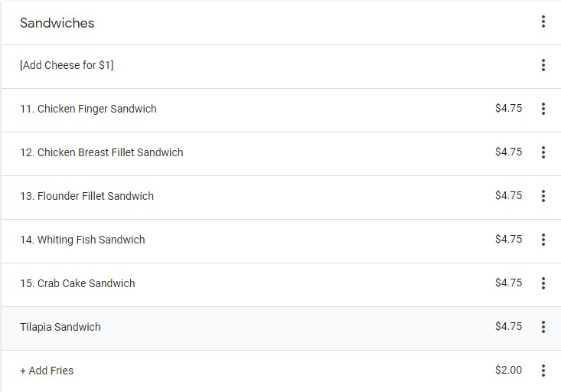Open three-dot menu for Tilapia Sandwich
The width and height of the screenshot is (561, 392).
[x=543, y=327]
